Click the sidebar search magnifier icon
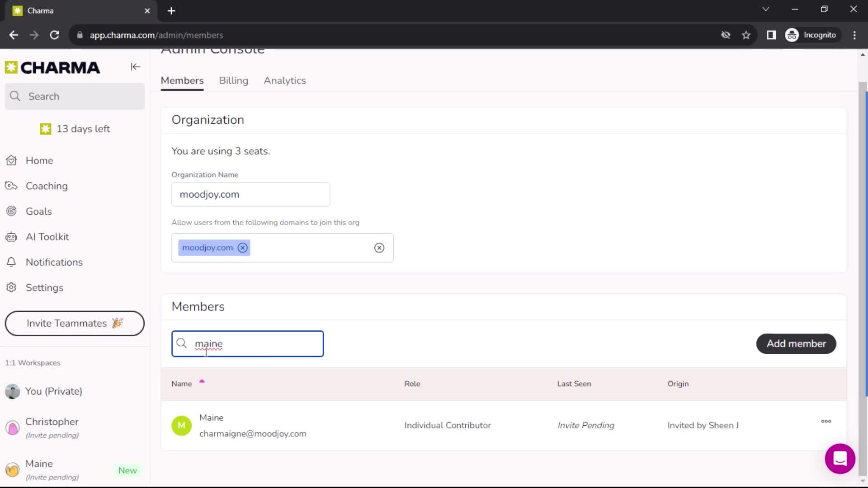This screenshot has width=868, height=488. coord(15,96)
